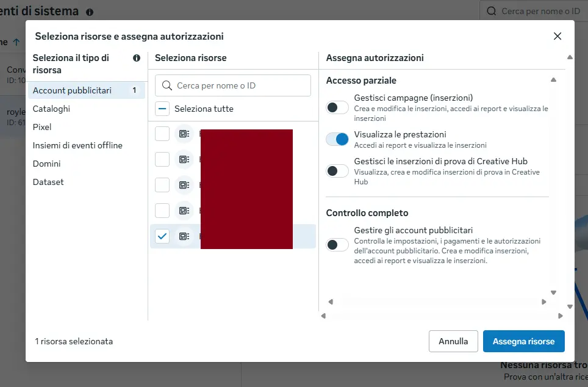
Task: Click the Seleziona tutte label
Action: coord(204,109)
